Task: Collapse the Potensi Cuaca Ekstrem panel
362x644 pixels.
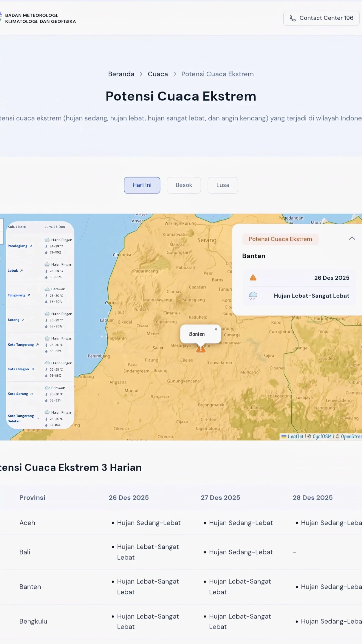Action: (x=352, y=238)
